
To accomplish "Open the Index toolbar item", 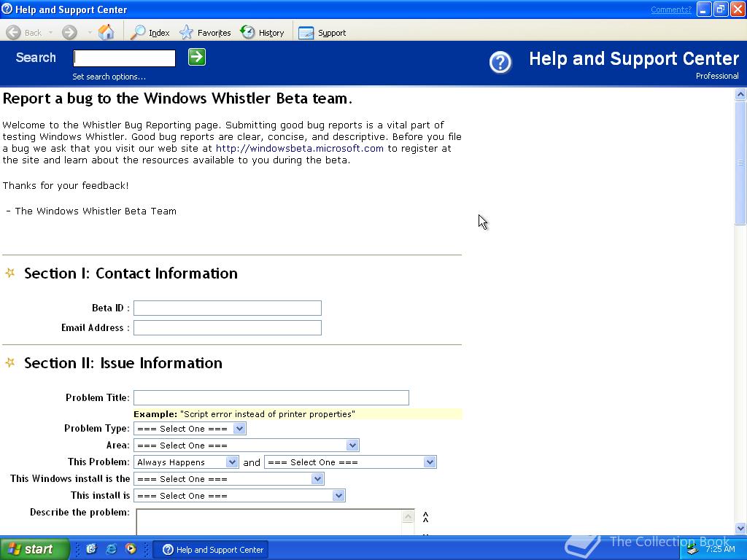I will coord(150,32).
